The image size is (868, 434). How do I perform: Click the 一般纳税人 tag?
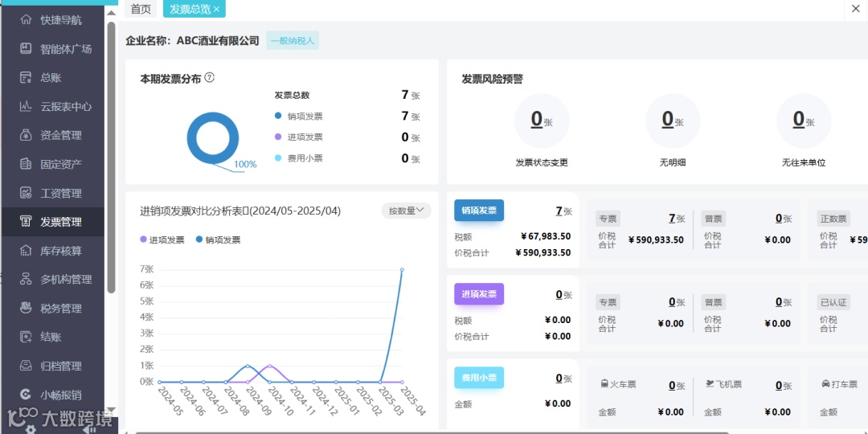293,41
